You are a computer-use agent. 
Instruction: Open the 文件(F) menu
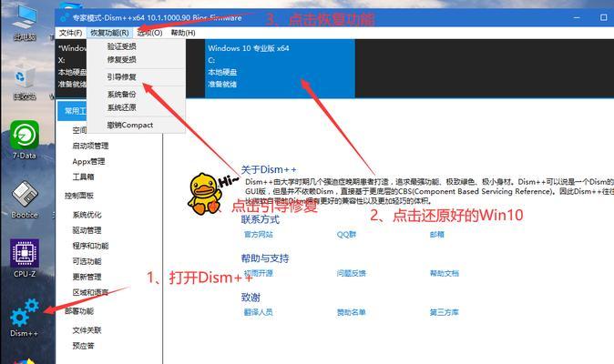70,33
